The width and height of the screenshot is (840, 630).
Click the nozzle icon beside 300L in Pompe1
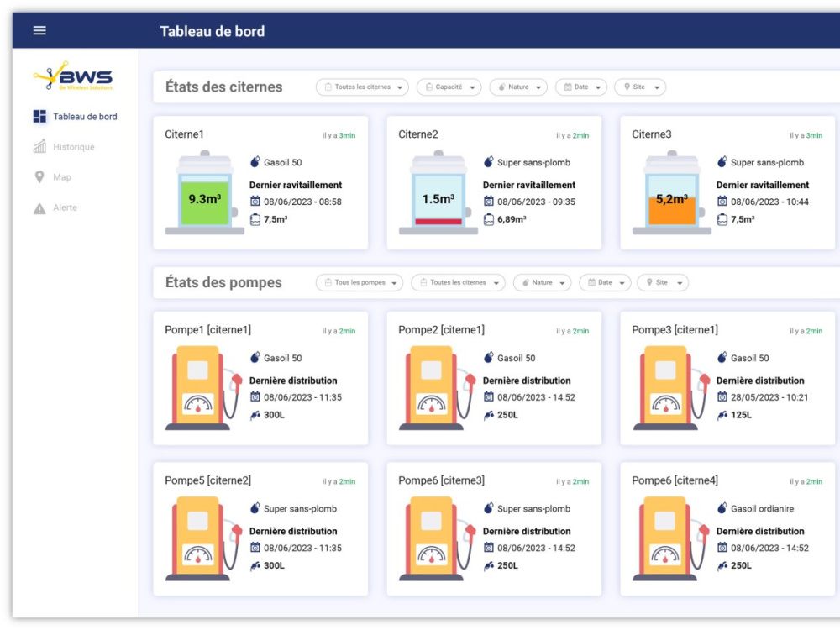coord(255,415)
